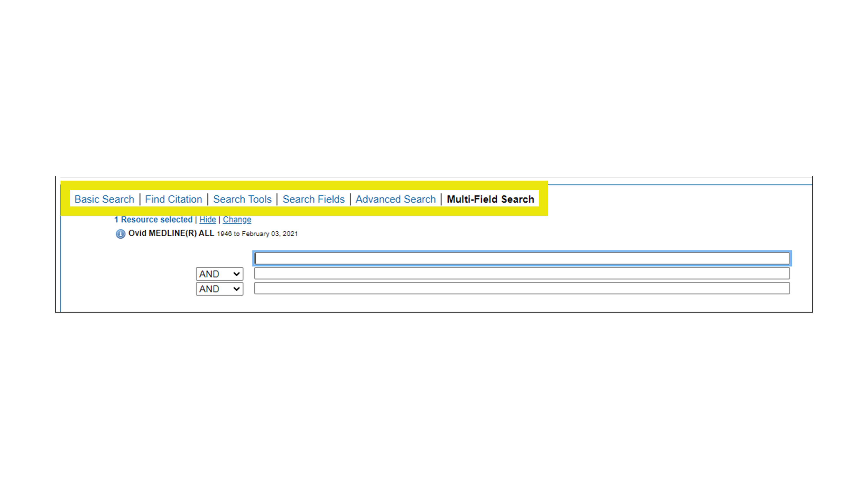Focus the first search term field

click(522, 258)
